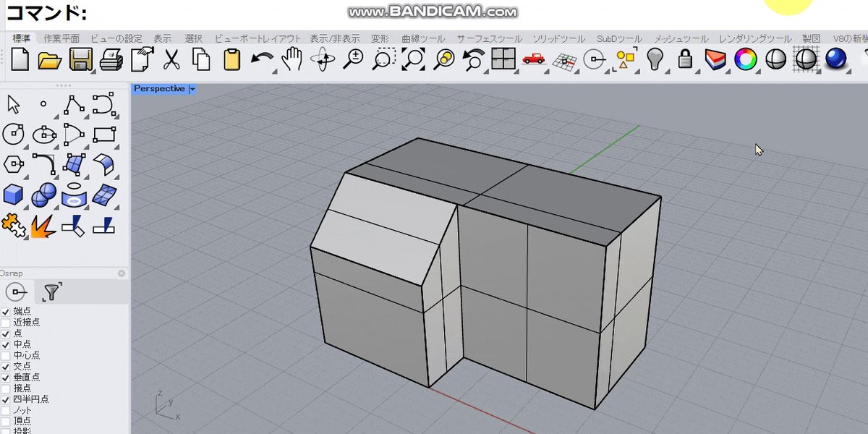Click the Boolean union spheres icon
This screenshot has width=868, height=434.
point(44,195)
